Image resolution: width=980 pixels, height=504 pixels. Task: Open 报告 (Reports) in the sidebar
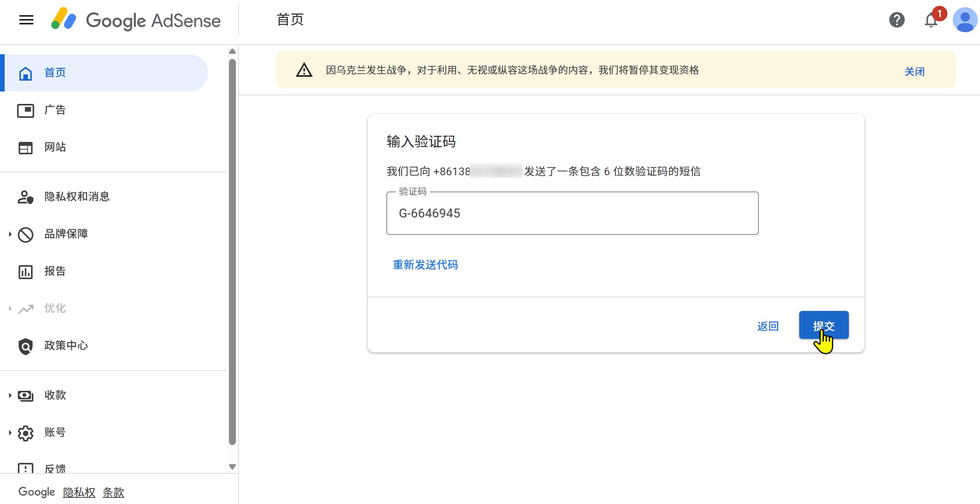click(55, 271)
